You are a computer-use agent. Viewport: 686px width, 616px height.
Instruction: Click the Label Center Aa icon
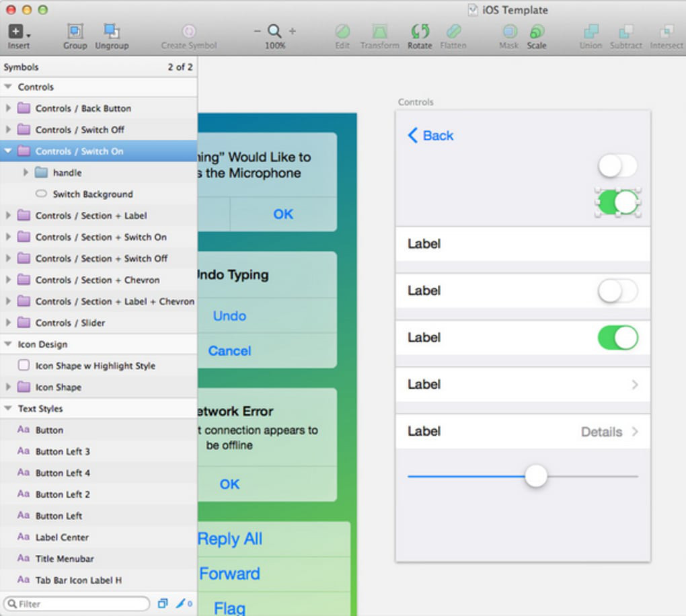[x=23, y=537]
